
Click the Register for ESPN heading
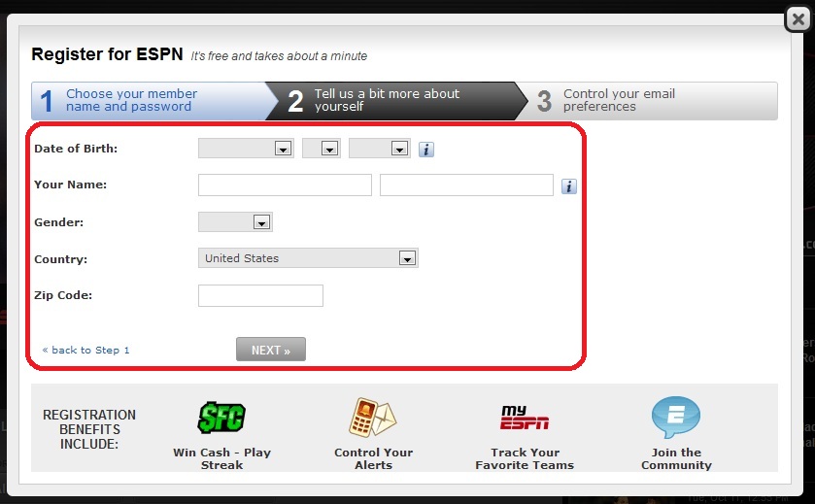(x=107, y=54)
